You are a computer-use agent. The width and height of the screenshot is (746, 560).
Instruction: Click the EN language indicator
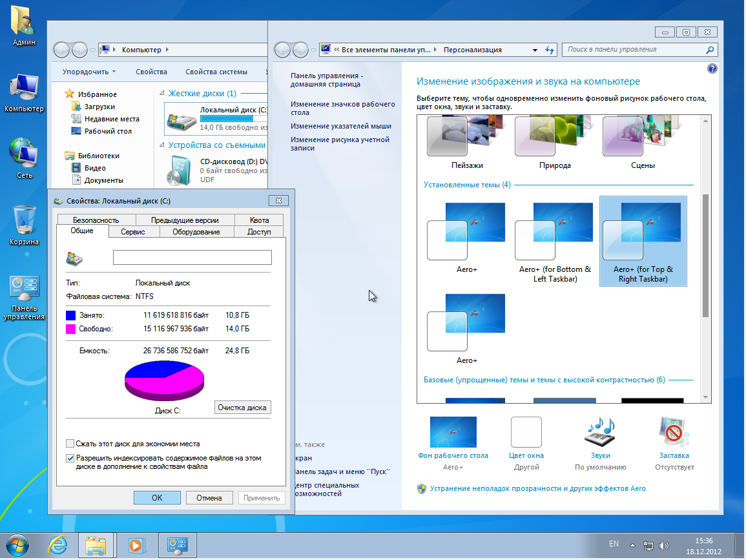(614, 544)
